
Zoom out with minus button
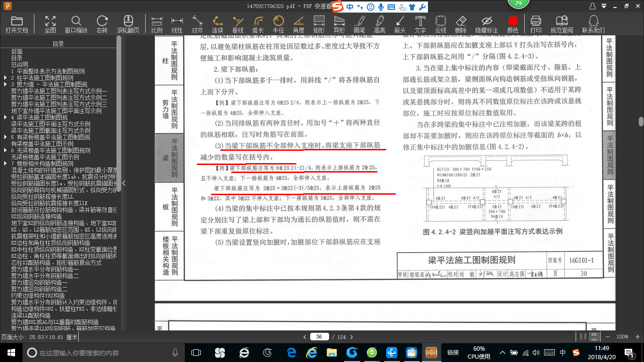608,337
